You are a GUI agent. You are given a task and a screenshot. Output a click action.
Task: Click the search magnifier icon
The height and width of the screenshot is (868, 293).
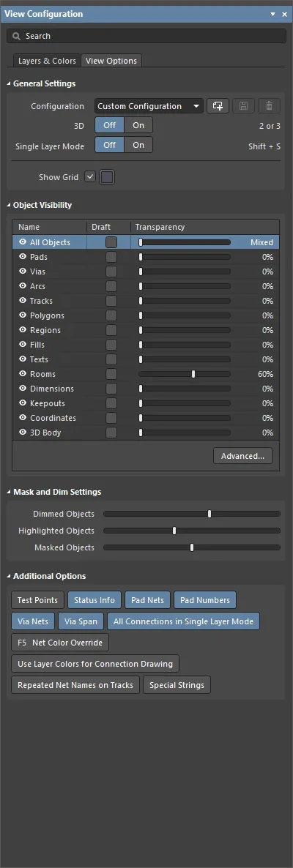[17, 36]
